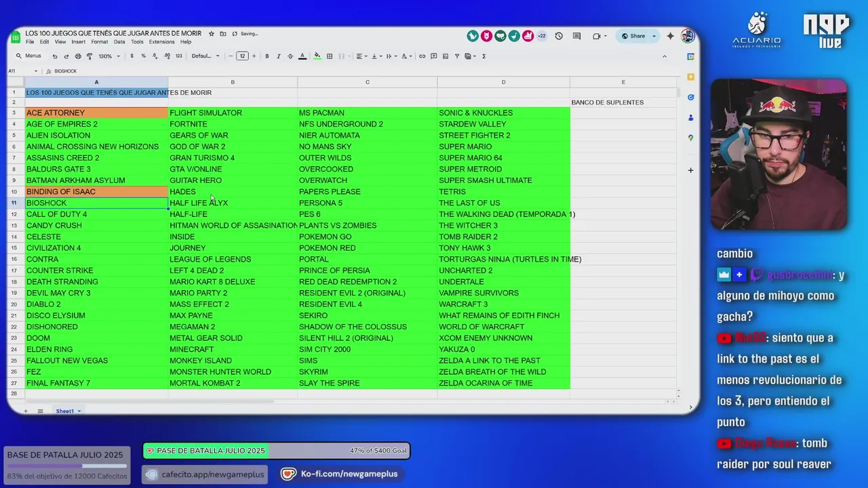Star the spreadsheet document
Viewport: 868px width, 488px height.
click(212, 33)
